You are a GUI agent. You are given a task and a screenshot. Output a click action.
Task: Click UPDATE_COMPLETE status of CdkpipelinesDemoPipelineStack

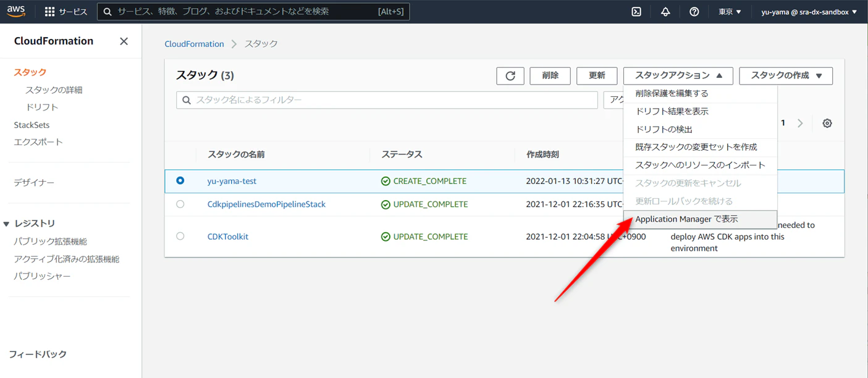pos(424,204)
